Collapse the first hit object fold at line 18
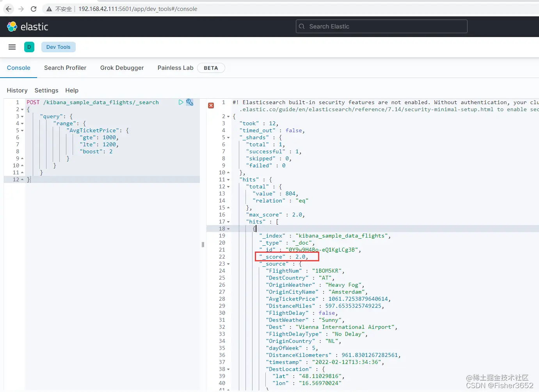This screenshot has width=539, height=392. click(228, 229)
